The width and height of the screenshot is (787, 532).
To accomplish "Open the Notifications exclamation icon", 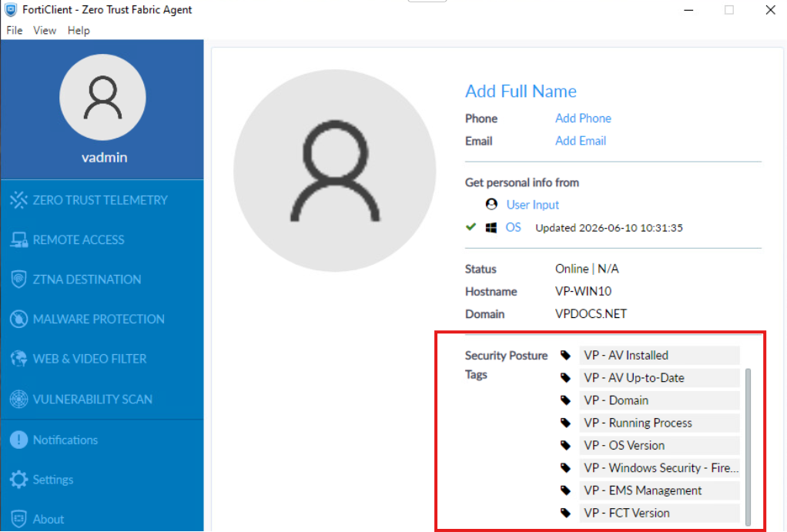I will click(18, 440).
